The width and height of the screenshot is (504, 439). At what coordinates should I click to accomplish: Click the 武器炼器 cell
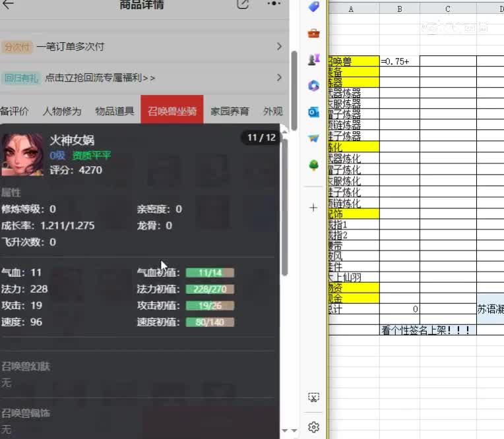point(354,93)
